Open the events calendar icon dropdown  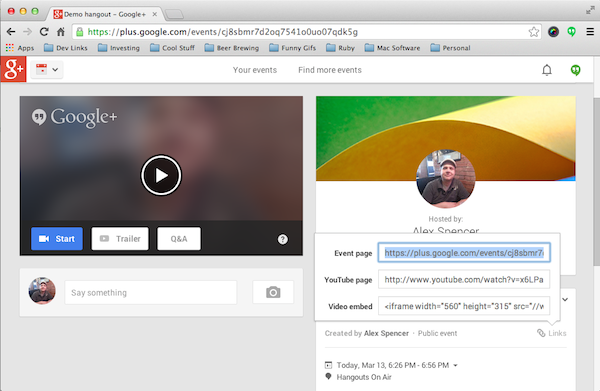47,70
